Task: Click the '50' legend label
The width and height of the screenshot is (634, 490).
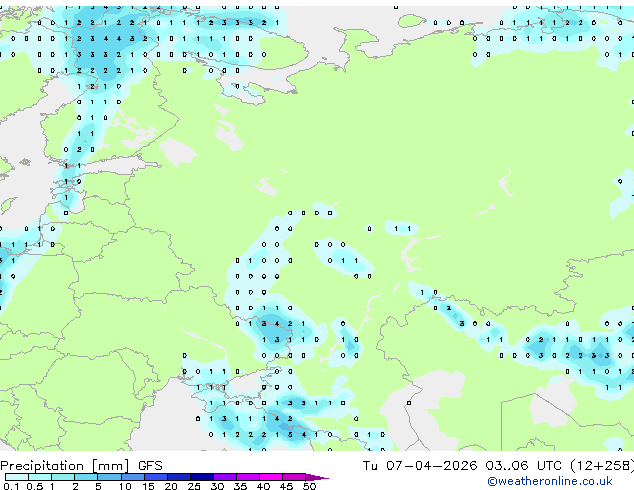Action: click(309, 486)
